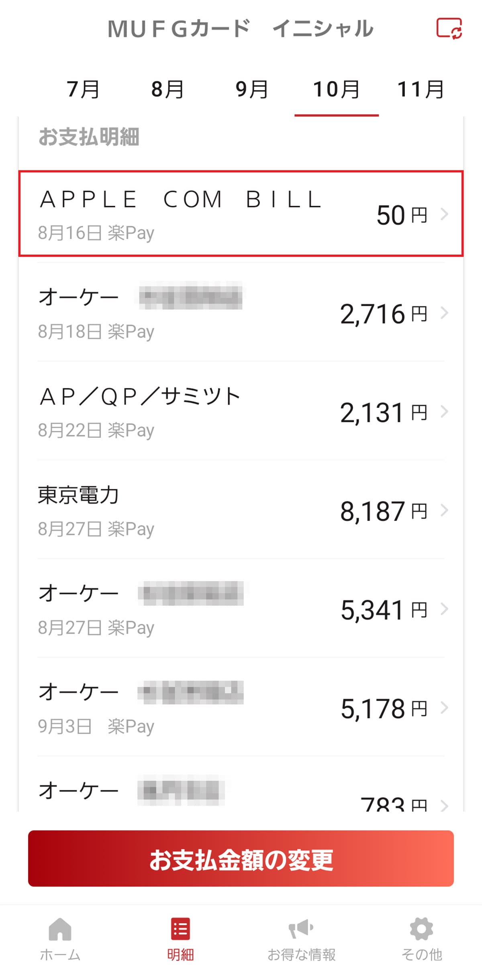482x980 pixels.
Task: Expand chevron on the APPLE COM BILL row
Action: 444,214
